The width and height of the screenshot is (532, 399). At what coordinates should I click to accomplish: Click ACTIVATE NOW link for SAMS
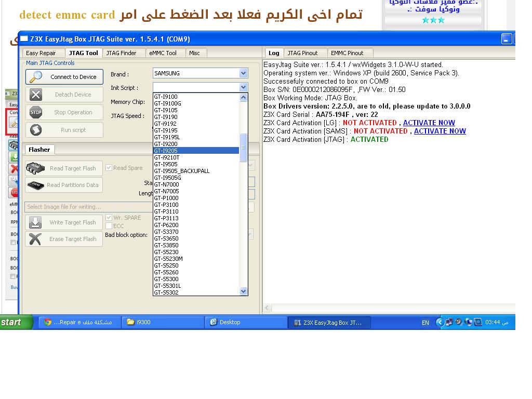(440, 131)
